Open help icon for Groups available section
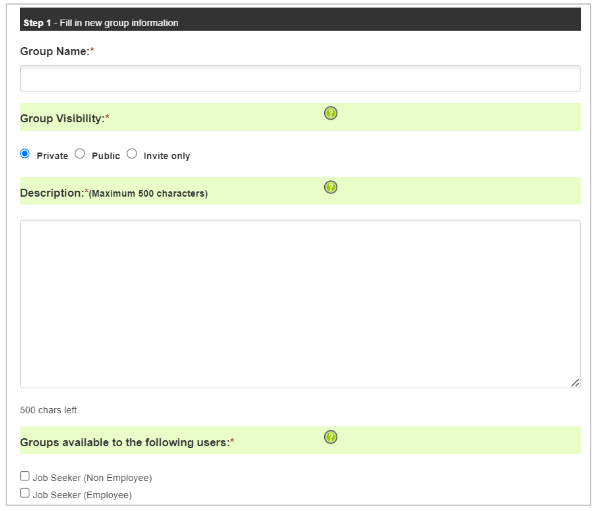 [x=331, y=437]
